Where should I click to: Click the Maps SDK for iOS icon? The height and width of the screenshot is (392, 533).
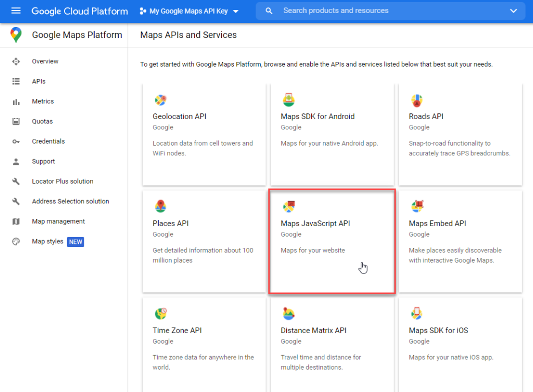(x=417, y=313)
